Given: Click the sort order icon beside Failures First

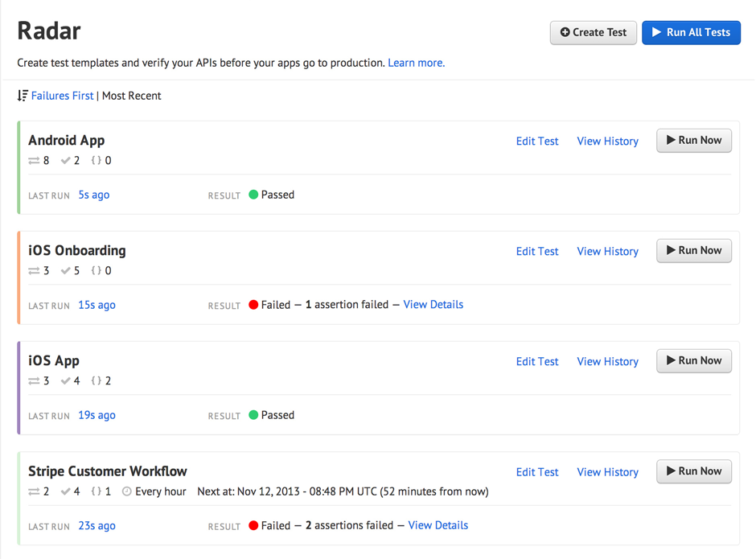Looking at the screenshot, I should [x=23, y=96].
